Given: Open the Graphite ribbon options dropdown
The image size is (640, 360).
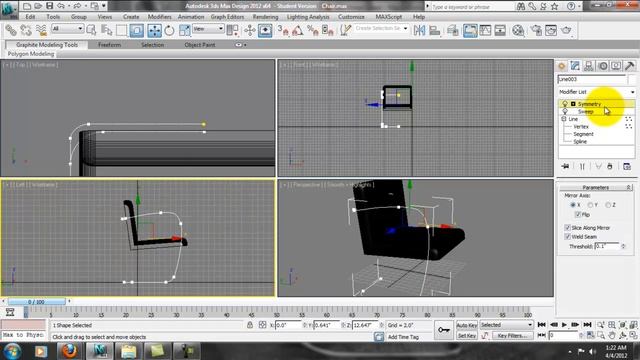Looking at the screenshot, I should 240,45.
